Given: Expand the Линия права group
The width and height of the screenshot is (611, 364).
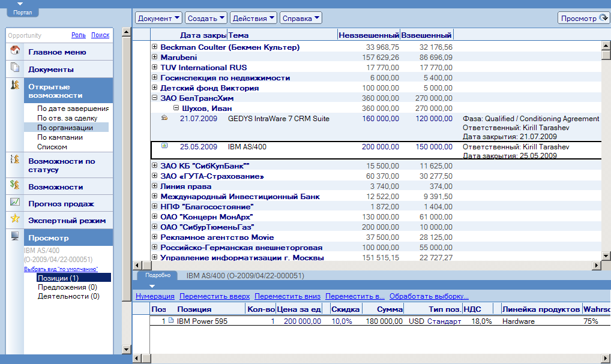Looking at the screenshot, I should click(x=154, y=186).
